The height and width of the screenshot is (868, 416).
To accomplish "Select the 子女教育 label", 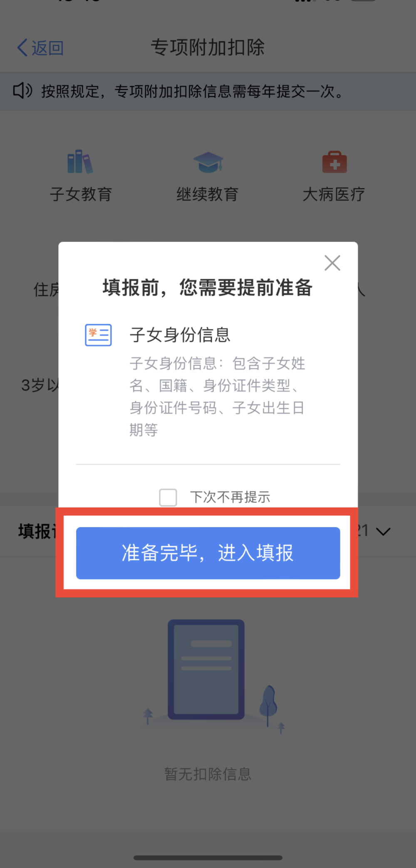I will [81, 194].
